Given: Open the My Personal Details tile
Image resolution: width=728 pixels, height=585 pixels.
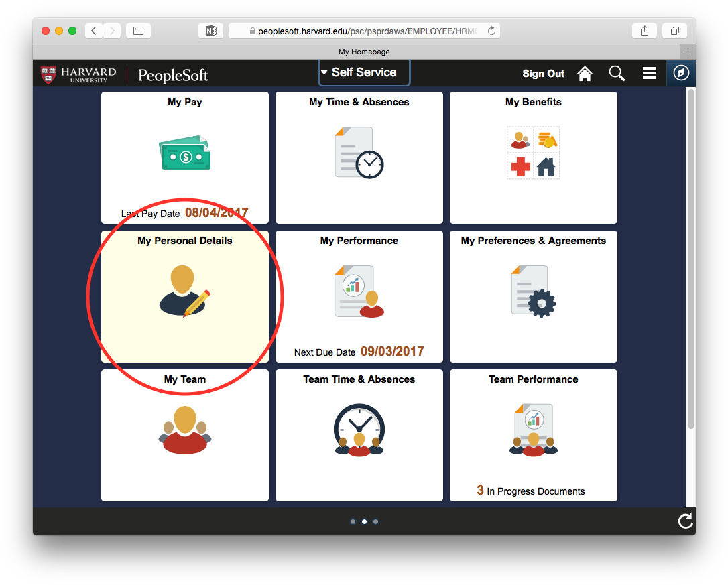Looking at the screenshot, I should click(x=184, y=296).
